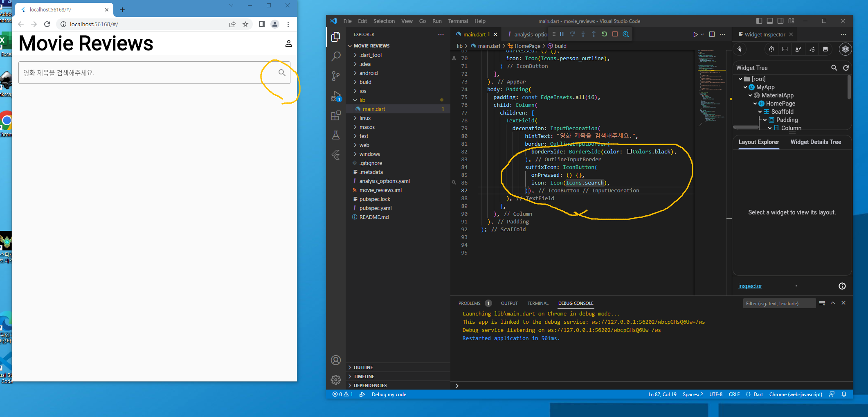This screenshot has height=417, width=868.
Task: Expand the web folder in Explorer
Action: click(398, 145)
